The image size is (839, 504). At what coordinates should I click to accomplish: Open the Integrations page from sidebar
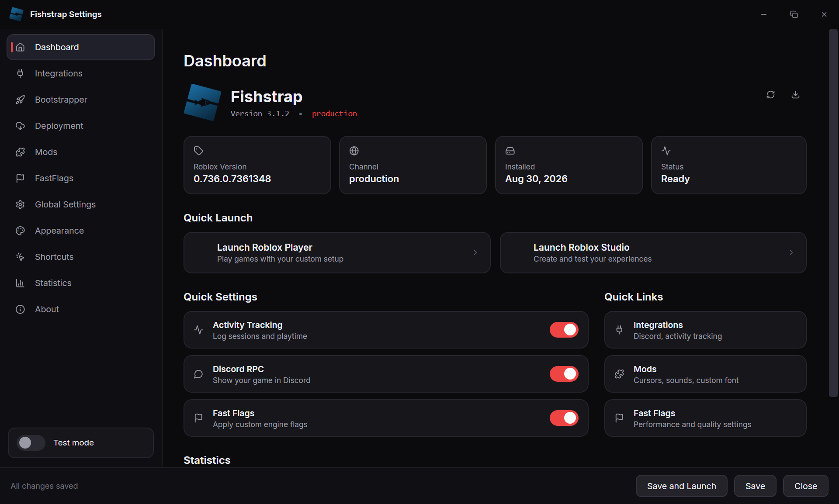pos(81,73)
